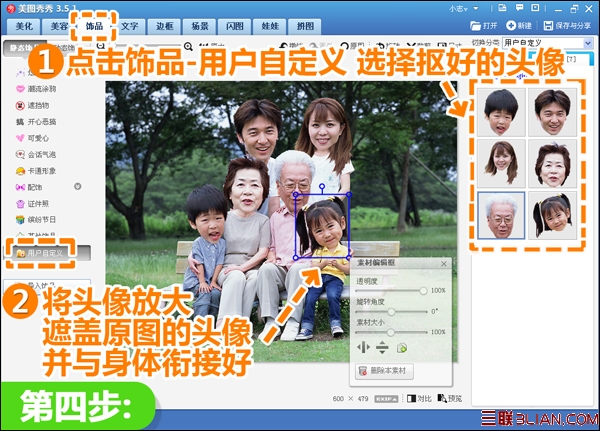Image resolution: width=600 pixels, height=431 pixels.
Task: Select the 用户自定义 category
Action: [x=46, y=253]
